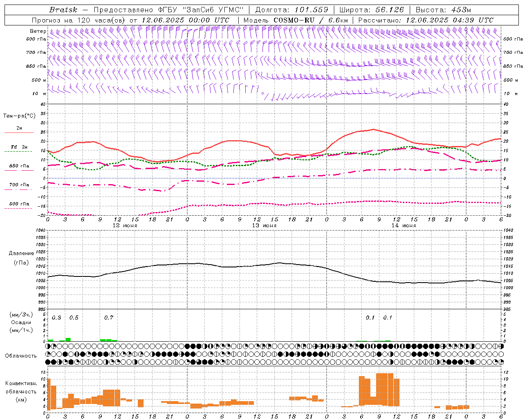The height and width of the screenshot is (420, 525).
Task: Click the "Облачность" cloud cover label
Action: click(21, 356)
